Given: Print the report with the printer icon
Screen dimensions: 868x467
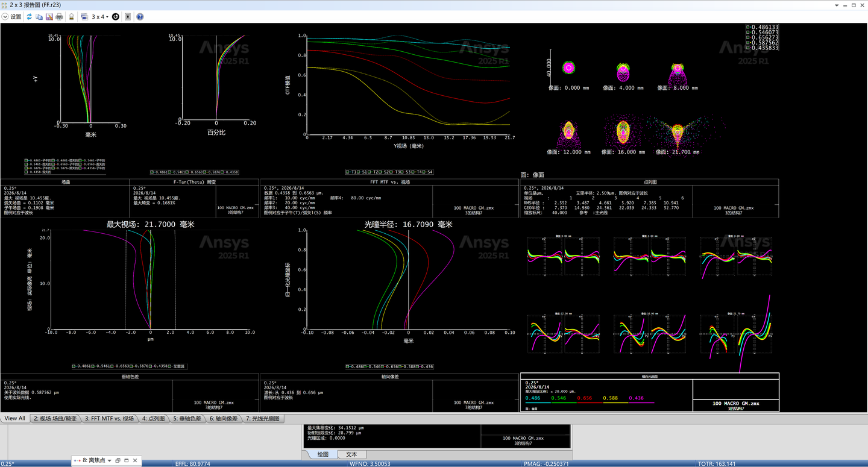Looking at the screenshot, I should [x=59, y=17].
